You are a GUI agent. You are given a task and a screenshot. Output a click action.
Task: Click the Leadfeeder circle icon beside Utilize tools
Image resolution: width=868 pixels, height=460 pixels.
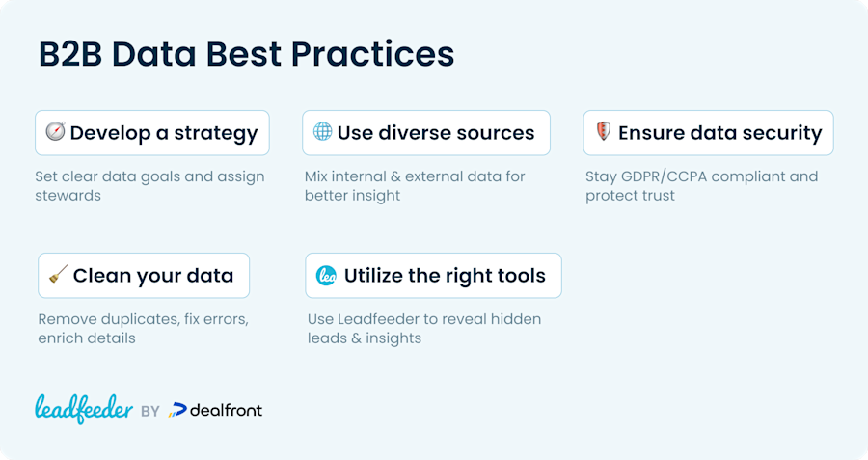point(326,275)
